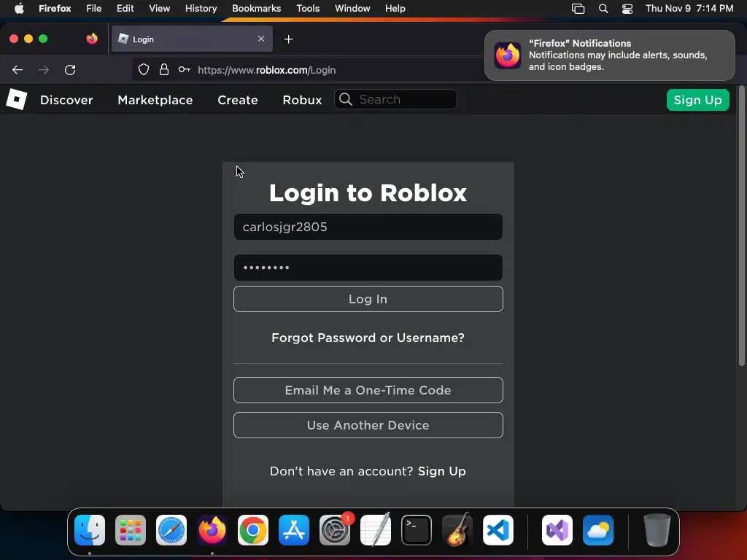This screenshot has width=747, height=560.
Task: Open the File menu
Action: 93,8
